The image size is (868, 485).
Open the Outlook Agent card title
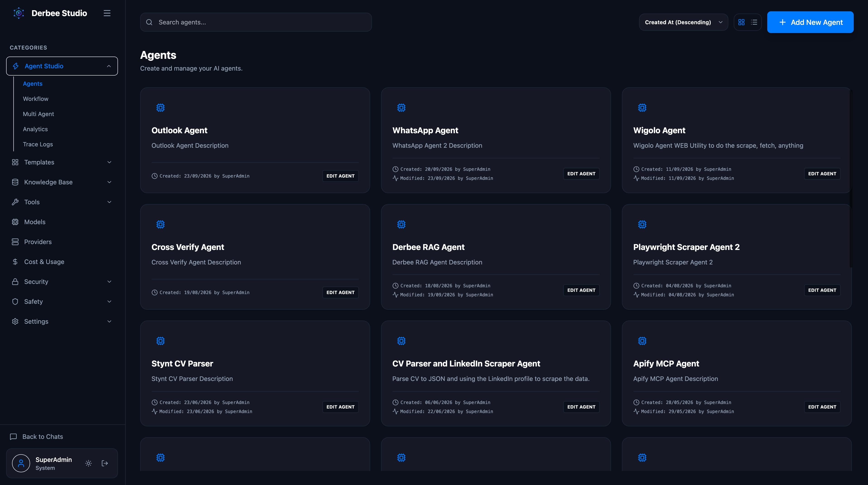point(179,130)
